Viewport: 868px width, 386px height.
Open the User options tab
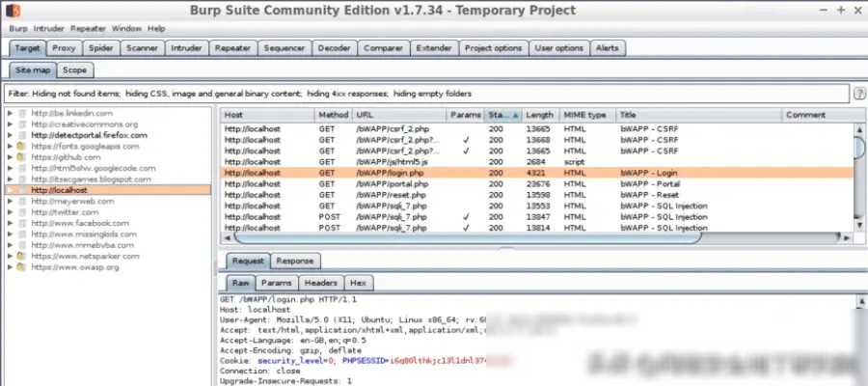pyautogui.click(x=559, y=48)
